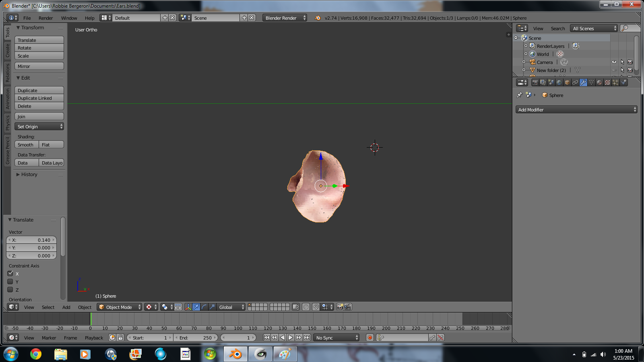Open Particles tab with sparkles icon

pyautogui.click(x=615, y=82)
